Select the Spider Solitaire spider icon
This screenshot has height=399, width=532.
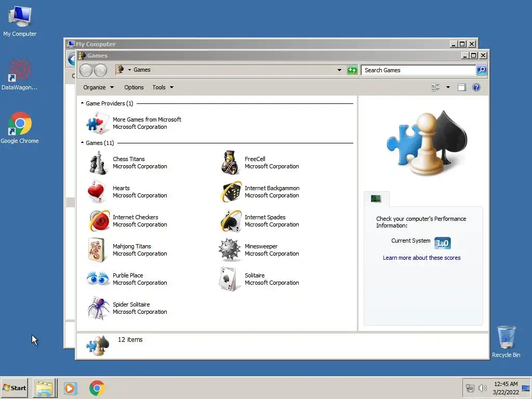pos(98,308)
